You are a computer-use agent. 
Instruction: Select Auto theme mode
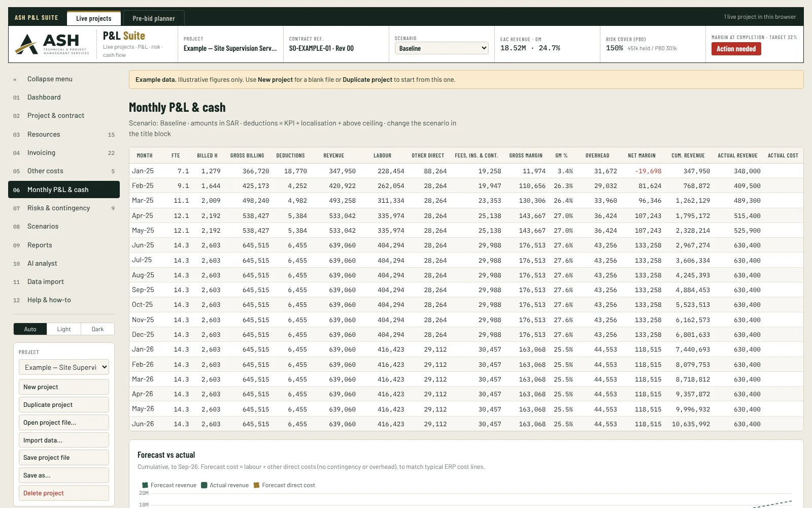tap(30, 329)
